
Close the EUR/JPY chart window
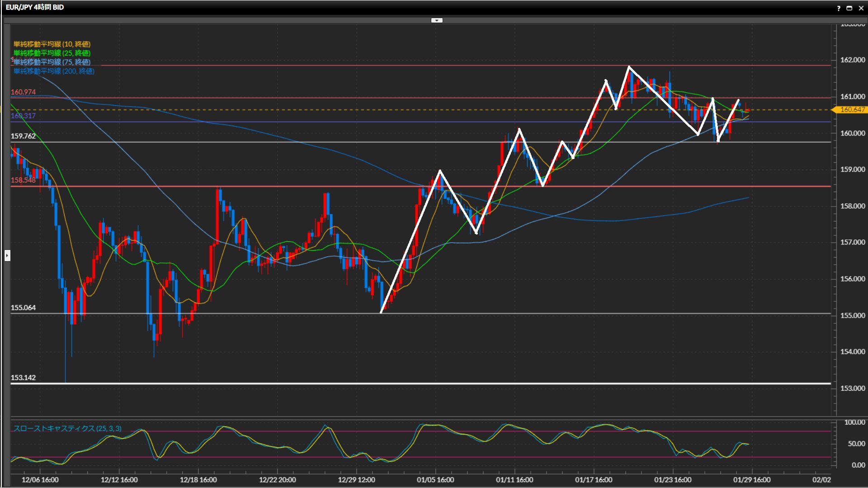click(861, 8)
